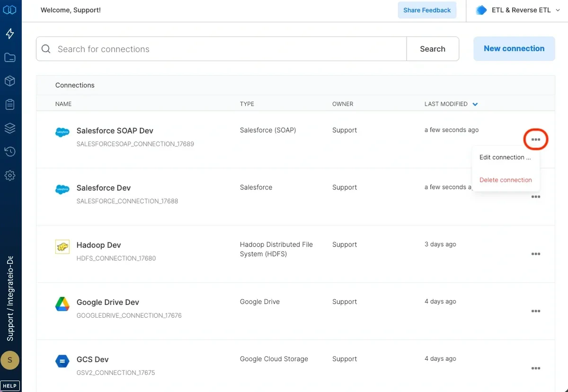Click the Google Drive icon on Google Drive Dev row

point(62,304)
